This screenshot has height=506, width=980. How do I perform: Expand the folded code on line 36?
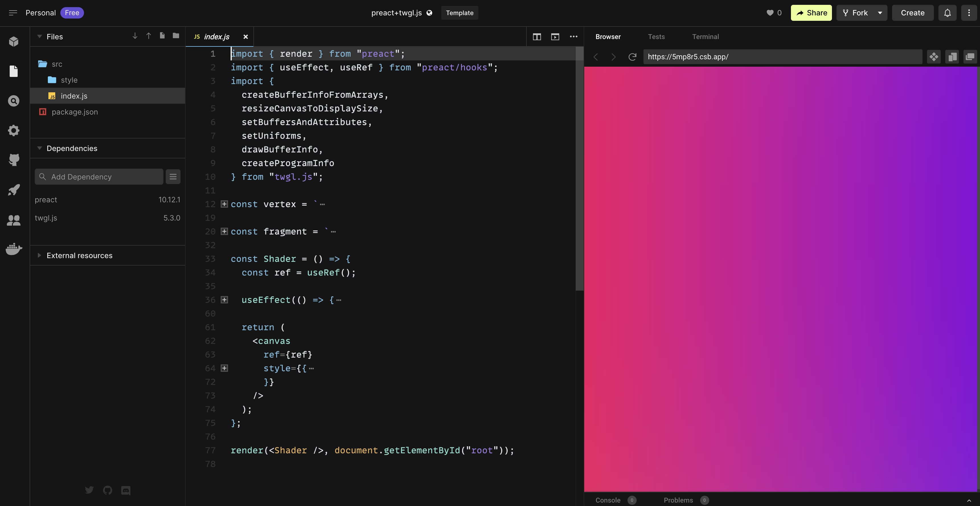[224, 300]
